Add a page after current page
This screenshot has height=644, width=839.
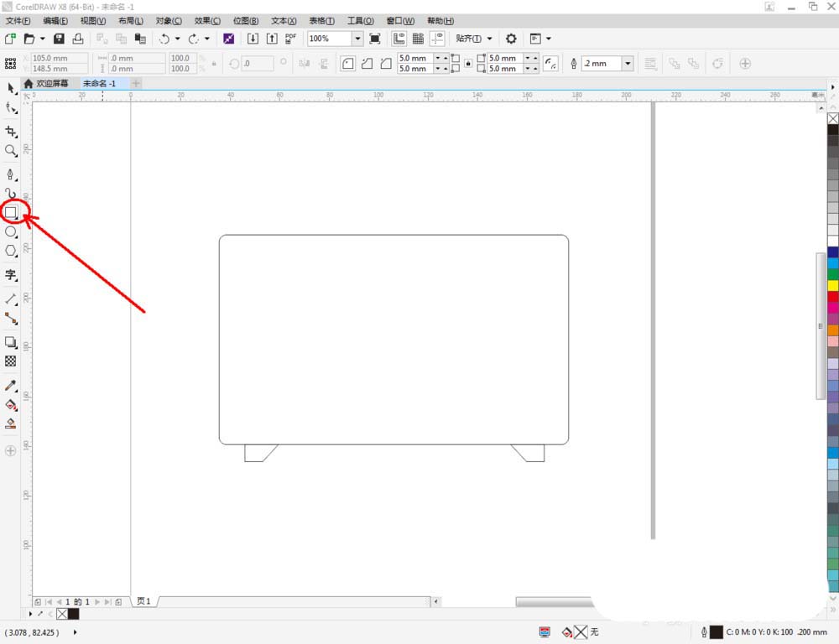coord(118,602)
